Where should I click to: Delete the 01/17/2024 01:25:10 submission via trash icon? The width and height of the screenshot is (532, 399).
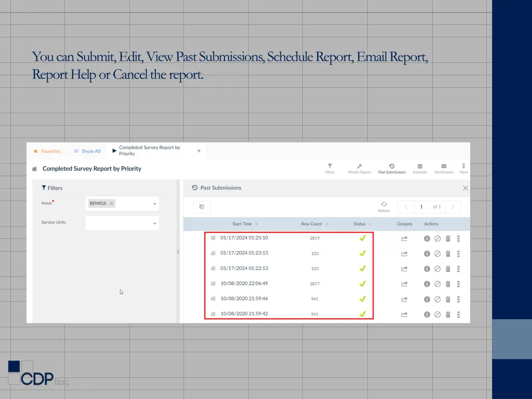pyautogui.click(x=448, y=238)
